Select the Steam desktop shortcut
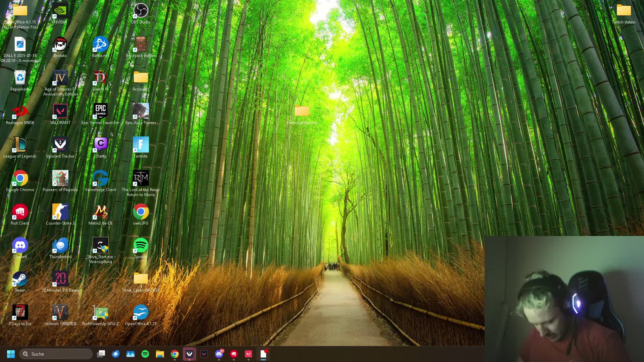Viewport: 644px width, 362px height. click(x=20, y=282)
